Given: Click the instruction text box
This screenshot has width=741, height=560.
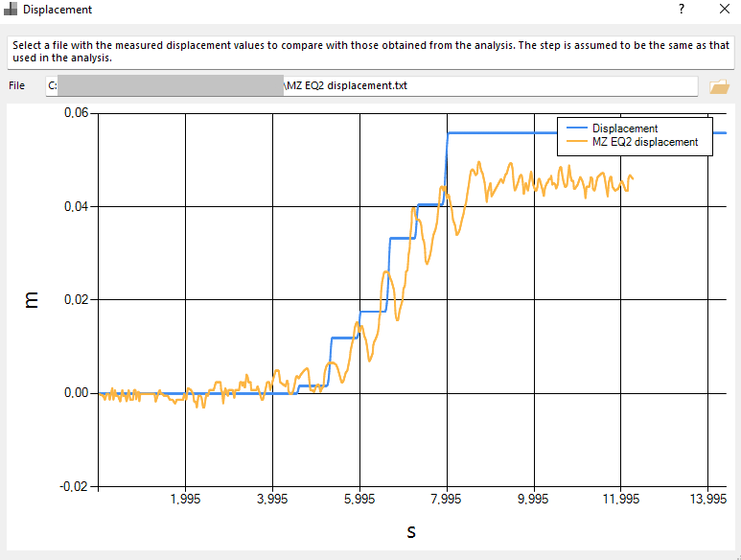Looking at the screenshot, I should coord(371,52).
